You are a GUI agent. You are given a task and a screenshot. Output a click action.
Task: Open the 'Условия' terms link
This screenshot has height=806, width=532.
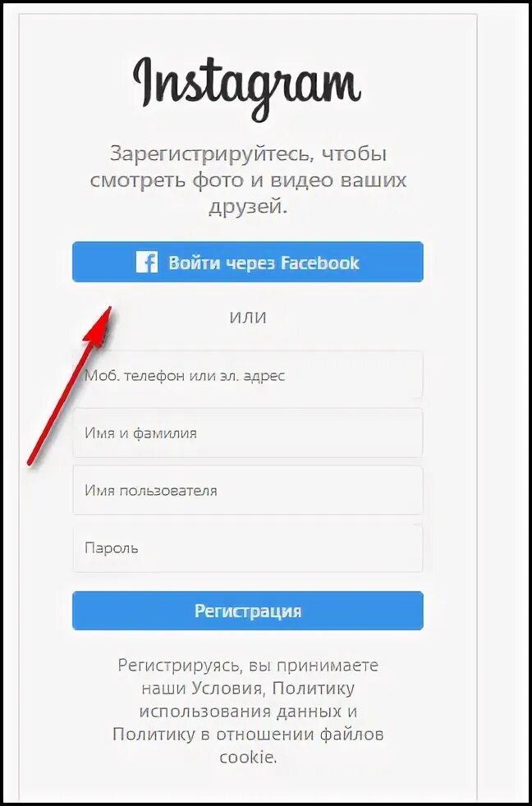[x=229, y=689]
